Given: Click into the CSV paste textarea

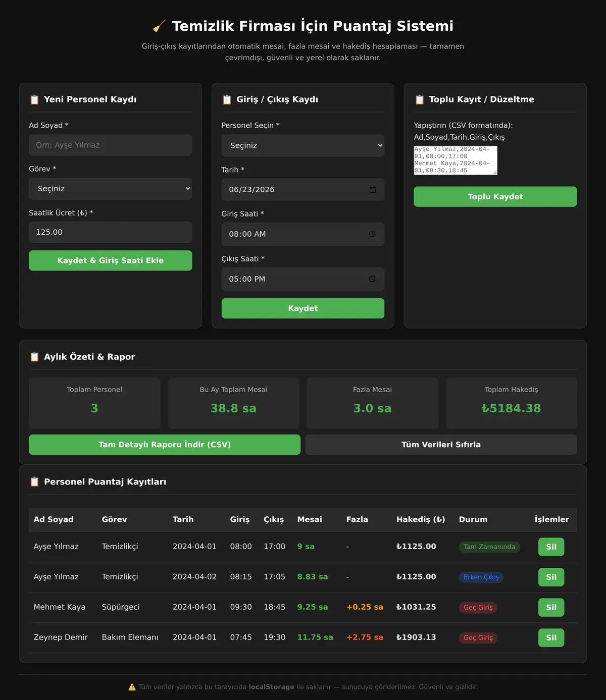Looking at the screenshot, I should (456, 160).
